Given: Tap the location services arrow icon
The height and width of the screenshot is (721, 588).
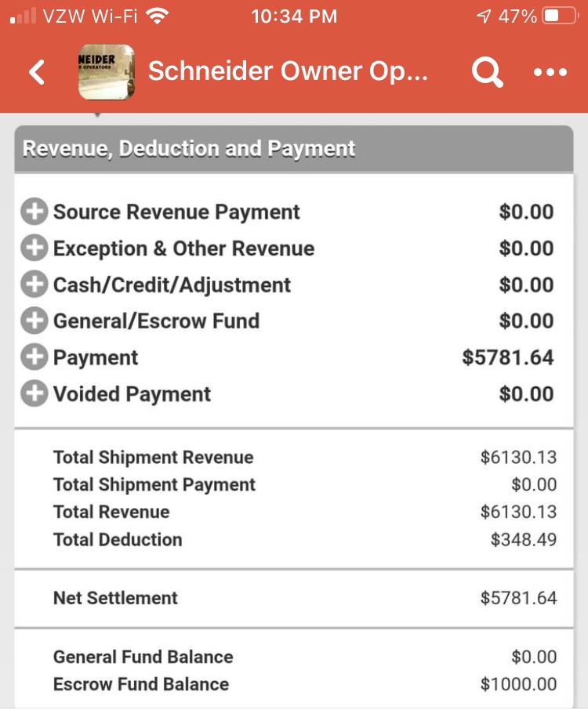Looking at the screenshot, I should click(x=484, y=16).
